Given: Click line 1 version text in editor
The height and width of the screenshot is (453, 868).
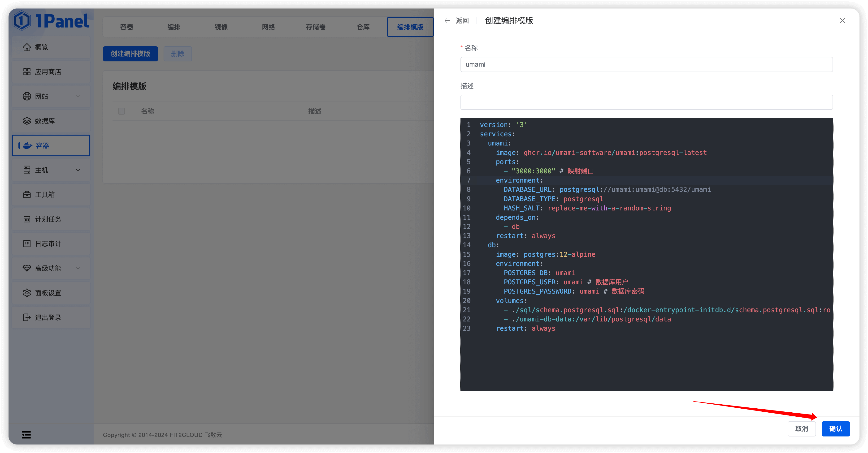Looking at the screenshot, I should (503, 125).
